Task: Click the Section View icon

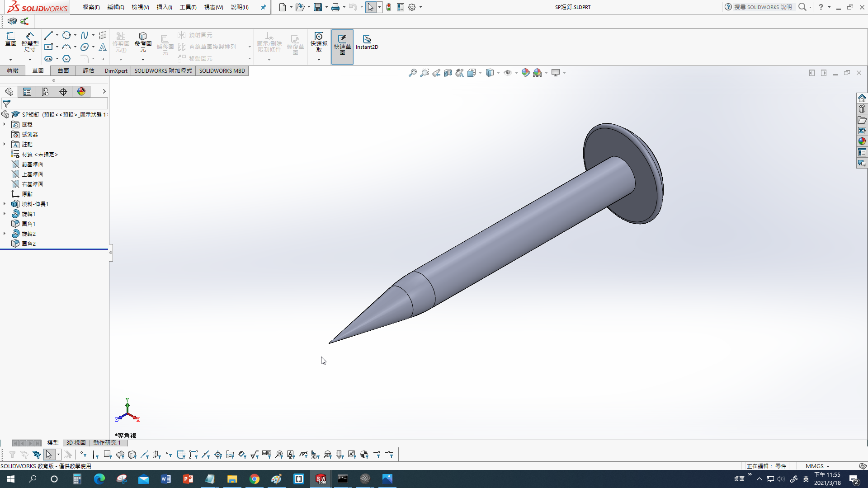Action: click(448, 73)
